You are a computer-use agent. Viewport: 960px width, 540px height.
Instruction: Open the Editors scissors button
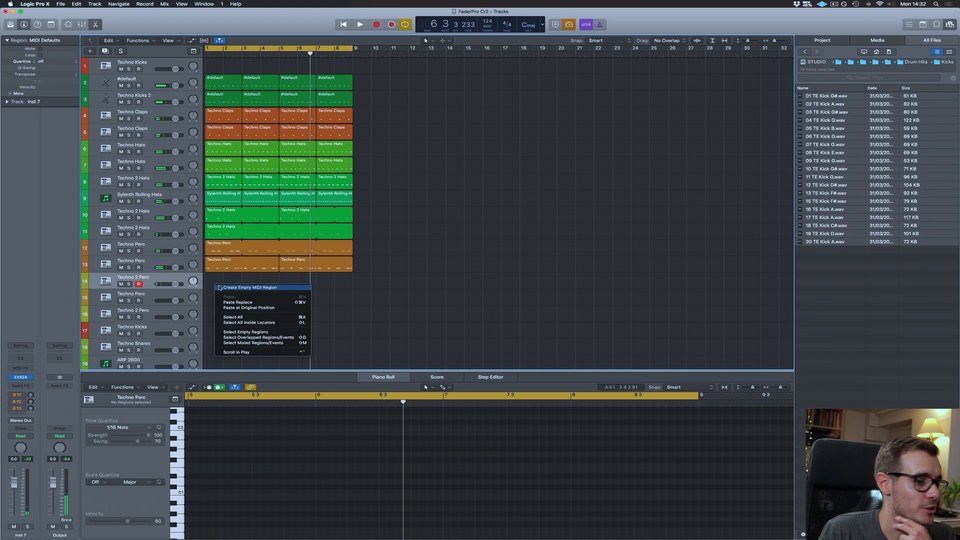96,24
